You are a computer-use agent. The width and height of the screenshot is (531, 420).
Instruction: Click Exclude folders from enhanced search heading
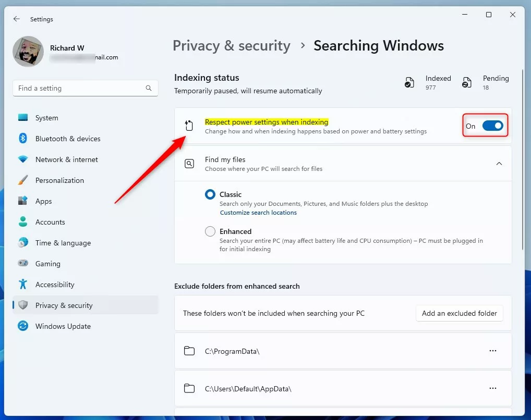coord(237,286)
